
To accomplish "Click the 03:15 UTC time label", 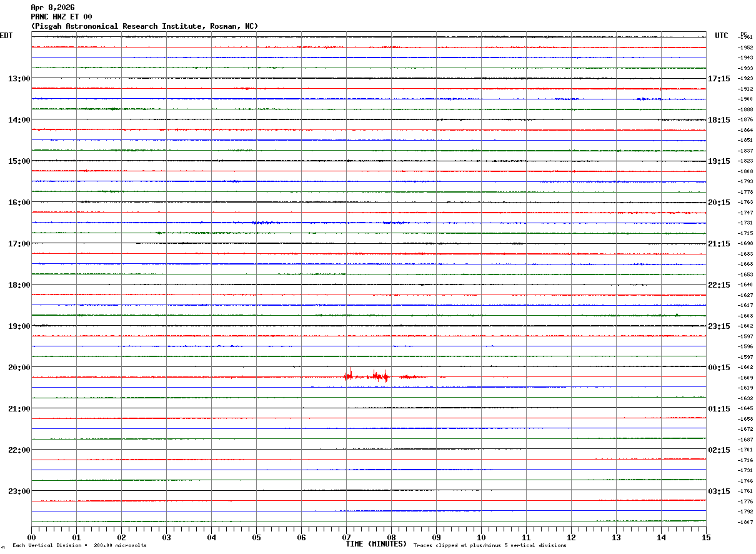I will click(719, 491).
